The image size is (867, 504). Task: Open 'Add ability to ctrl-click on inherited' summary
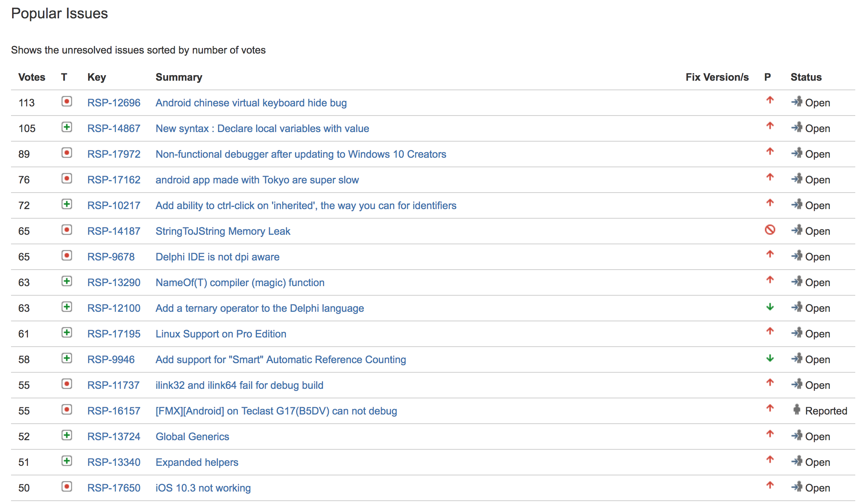[x=306, y=205]
